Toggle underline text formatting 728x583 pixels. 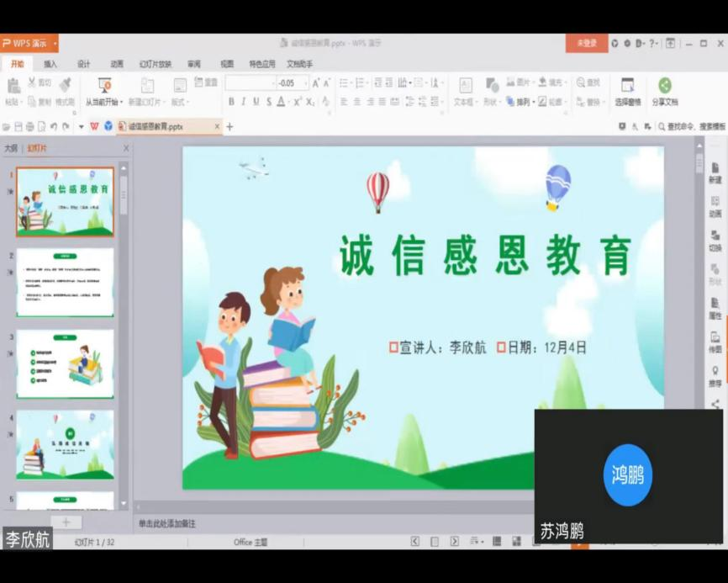[x=256, y=102]
